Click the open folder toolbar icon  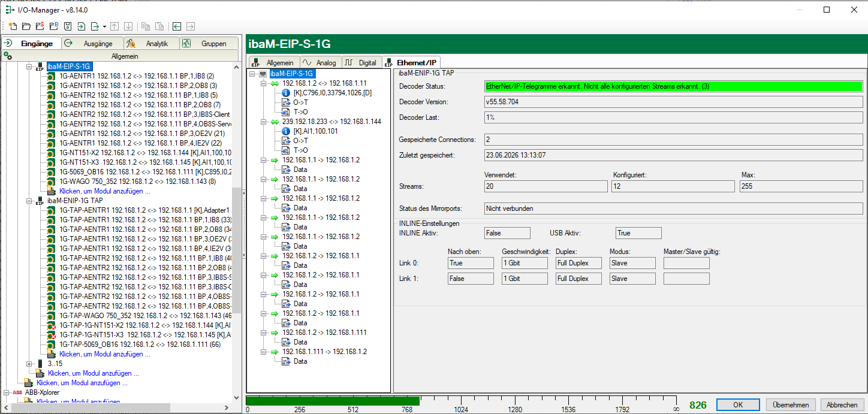pyautogui.click(x=26, y=26)
